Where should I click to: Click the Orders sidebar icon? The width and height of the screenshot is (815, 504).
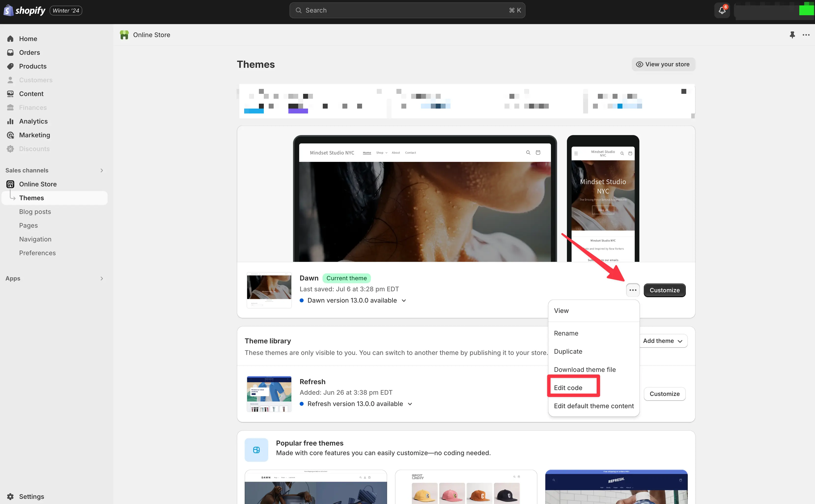coord(11,52)
